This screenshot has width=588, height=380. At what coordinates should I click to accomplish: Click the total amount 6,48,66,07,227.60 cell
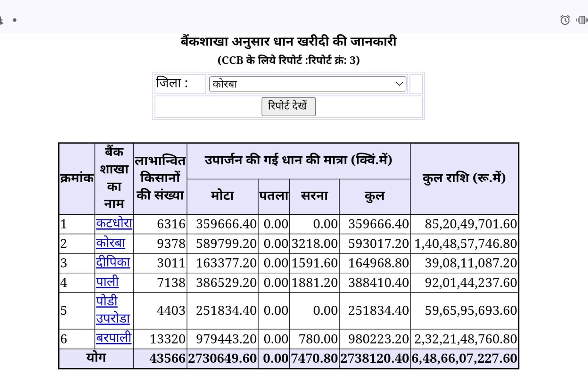coord(464,358)
